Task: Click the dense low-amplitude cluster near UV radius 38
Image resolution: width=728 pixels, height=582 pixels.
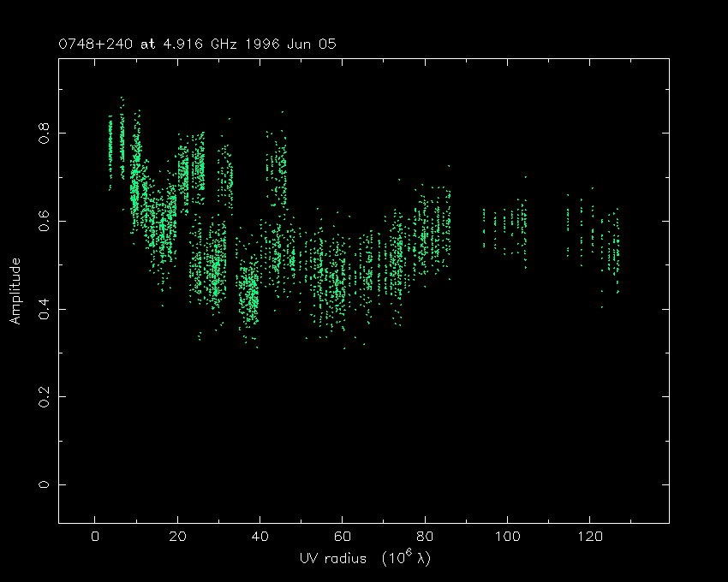Action: 250,295
